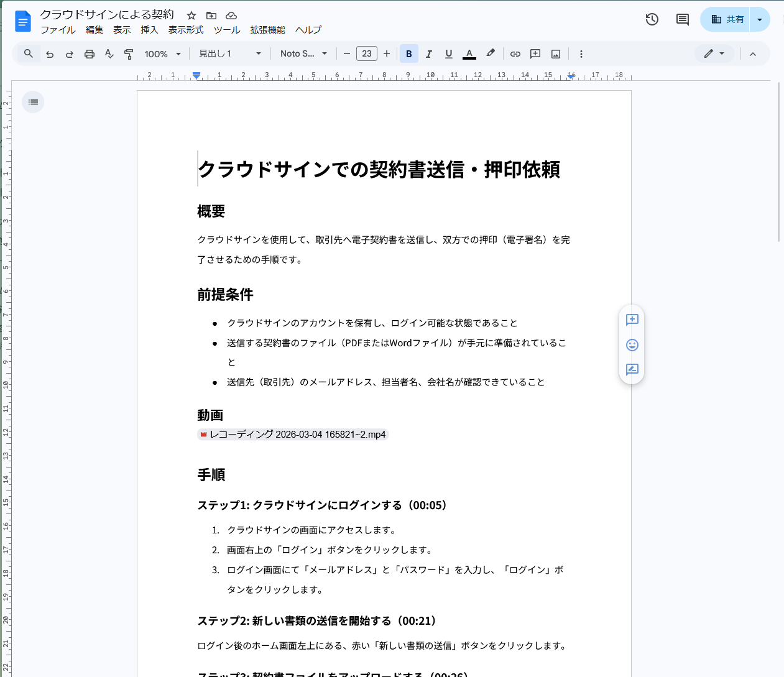
Task: Increase font size with plus button
Action: [x=387, y=54]
